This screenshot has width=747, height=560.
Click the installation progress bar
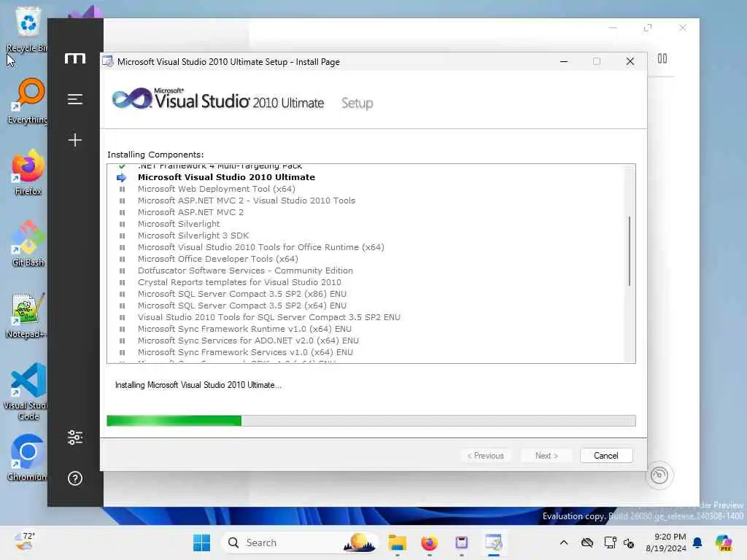(371, 421)
